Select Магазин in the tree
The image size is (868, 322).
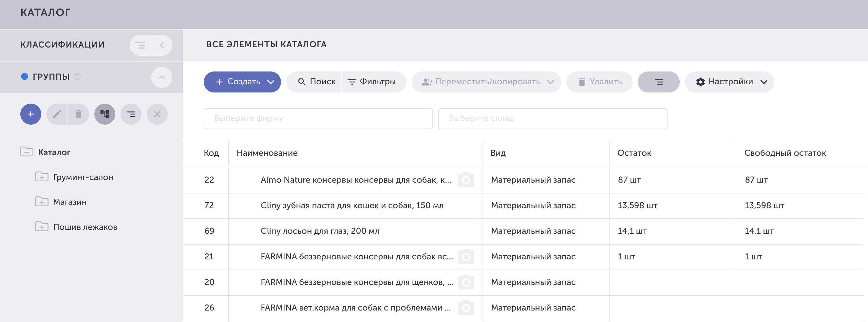tap(70, 202)
